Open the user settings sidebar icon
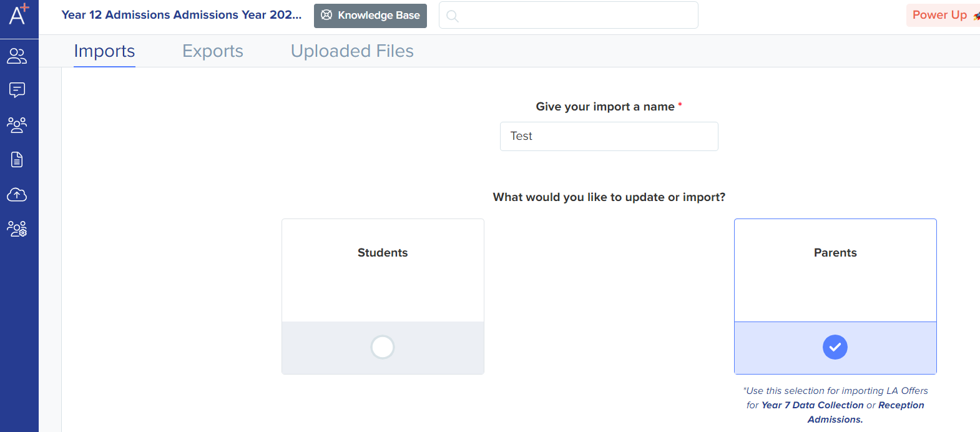Screen dimensions: 980x432 click(17, 229)
